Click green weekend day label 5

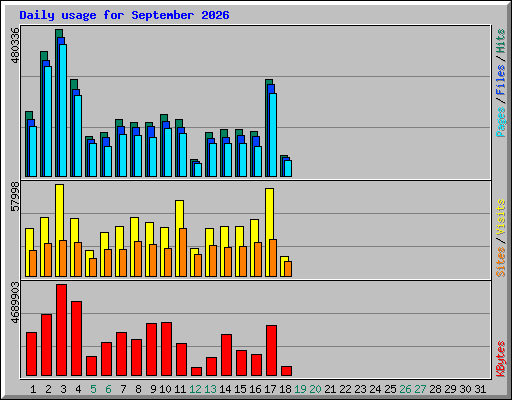point(93,389)
